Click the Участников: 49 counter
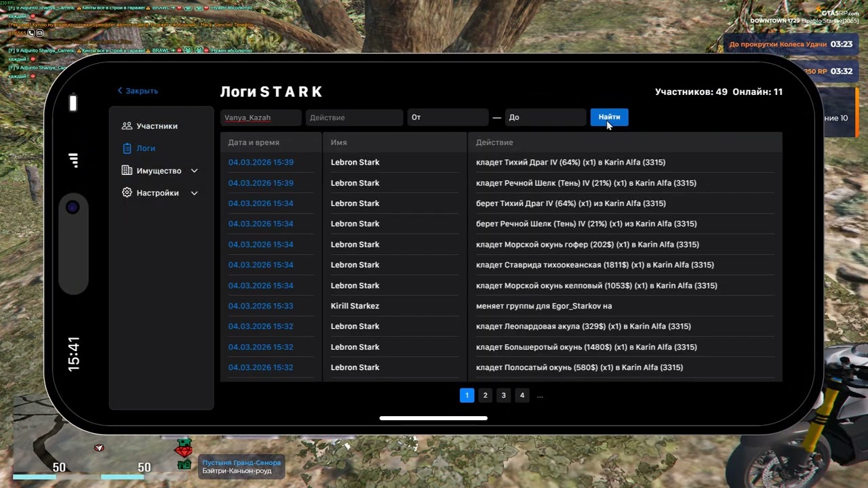This screenshot has width=868, height=488. pyautogui.click(x=691, y=91)
